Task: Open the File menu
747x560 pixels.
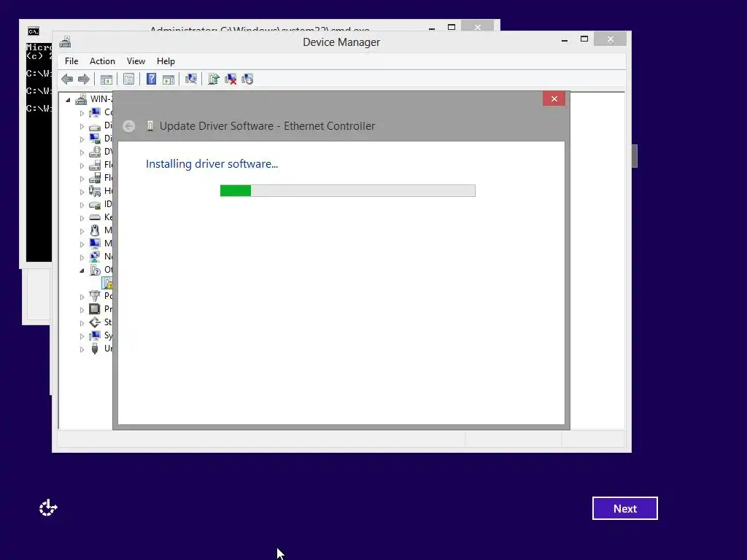Action: (71, 61)
